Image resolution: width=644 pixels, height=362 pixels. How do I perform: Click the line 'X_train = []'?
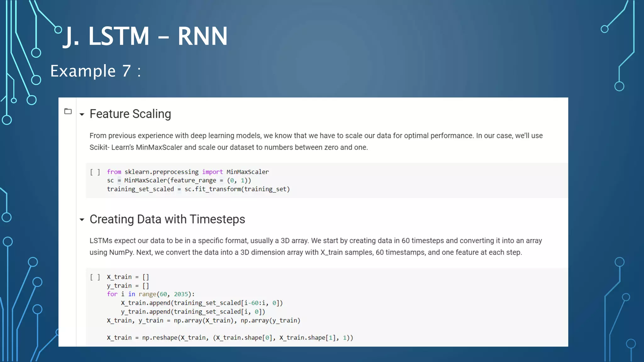128,277
